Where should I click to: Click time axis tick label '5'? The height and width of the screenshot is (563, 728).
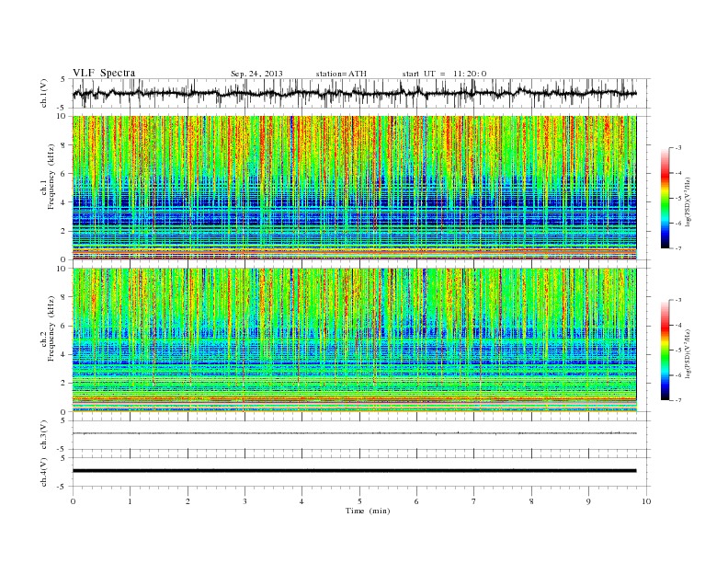(359, 501)
